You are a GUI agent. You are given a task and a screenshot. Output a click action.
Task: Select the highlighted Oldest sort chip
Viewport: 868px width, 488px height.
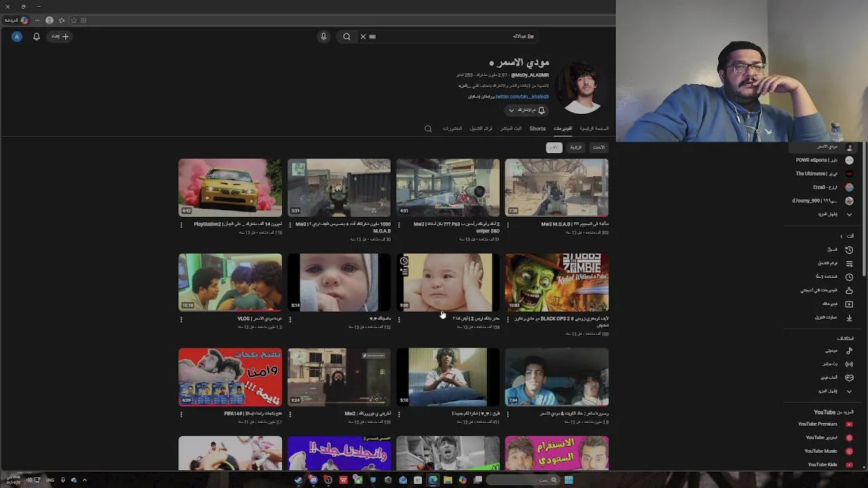554,147
